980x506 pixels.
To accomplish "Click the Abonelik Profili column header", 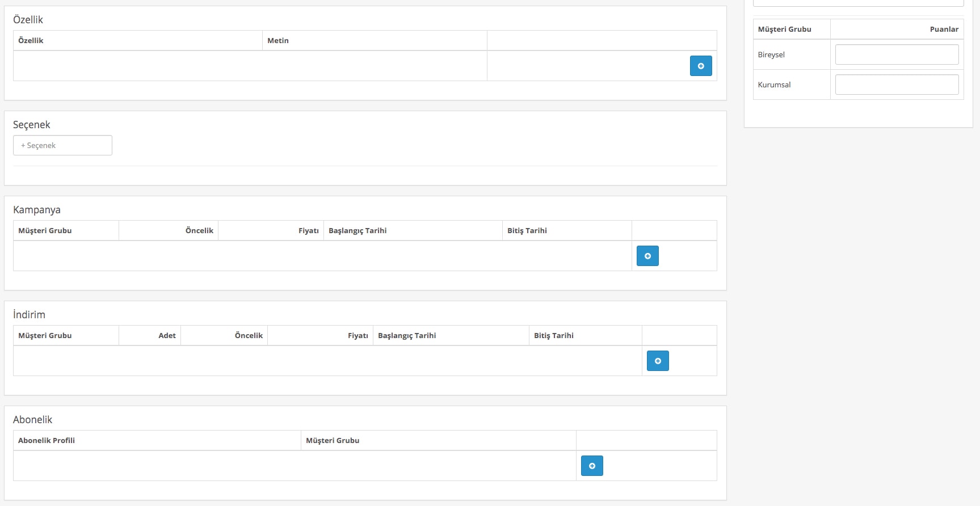I will tap(47, 440).
